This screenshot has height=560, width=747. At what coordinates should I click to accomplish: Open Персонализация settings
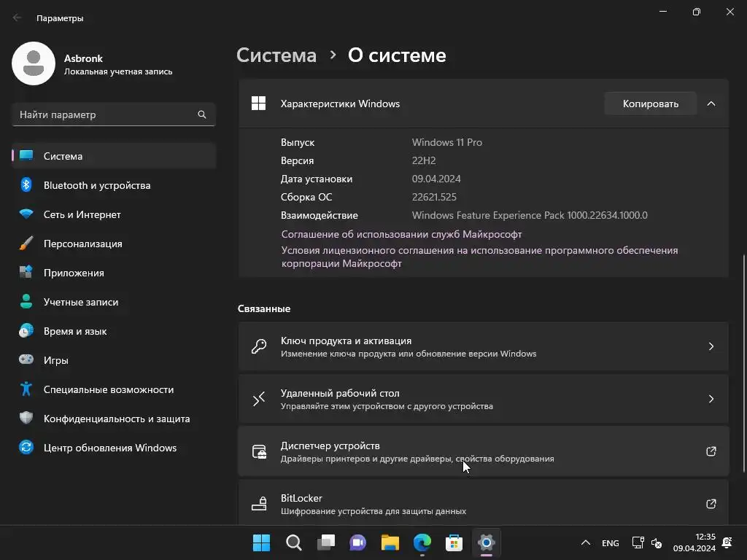tap(114, 244)
